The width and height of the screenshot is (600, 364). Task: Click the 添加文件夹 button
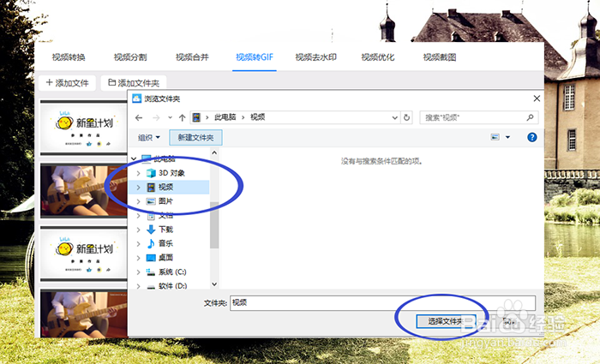134,83
